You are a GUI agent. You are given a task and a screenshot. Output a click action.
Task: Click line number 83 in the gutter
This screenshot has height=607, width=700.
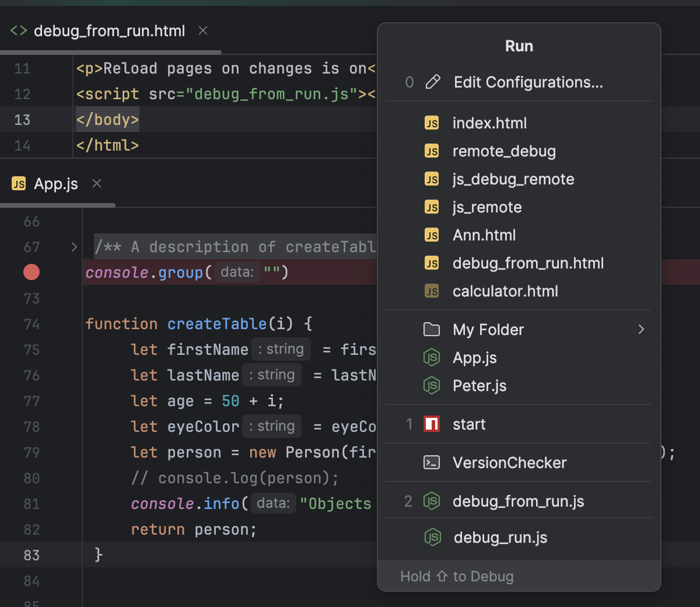point(32,555)
